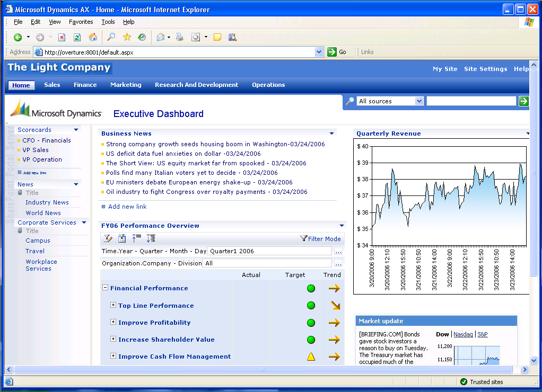Click the vertical scrollbar down arrow
The width and height of the screenshot is (542, 392).
(534, 361)
